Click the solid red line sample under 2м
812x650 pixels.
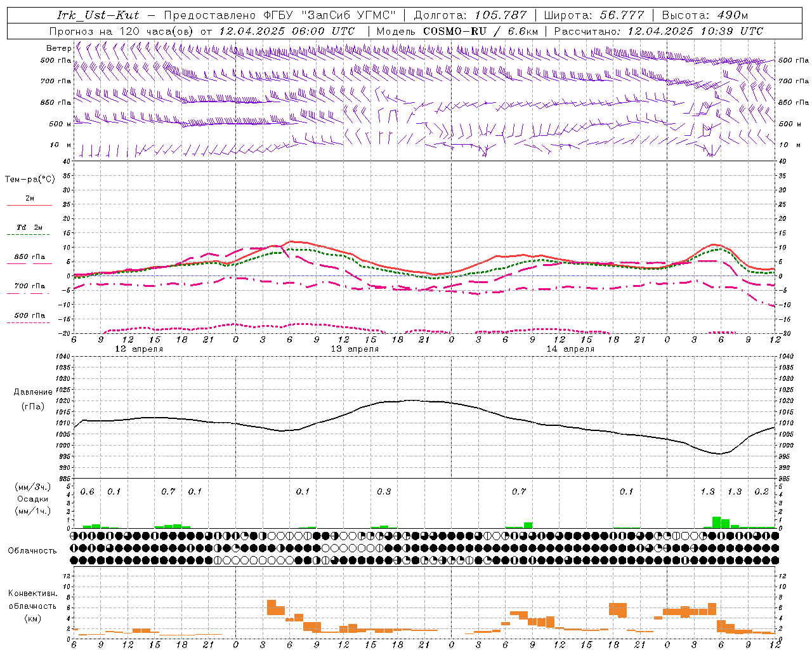click(29, 206)
